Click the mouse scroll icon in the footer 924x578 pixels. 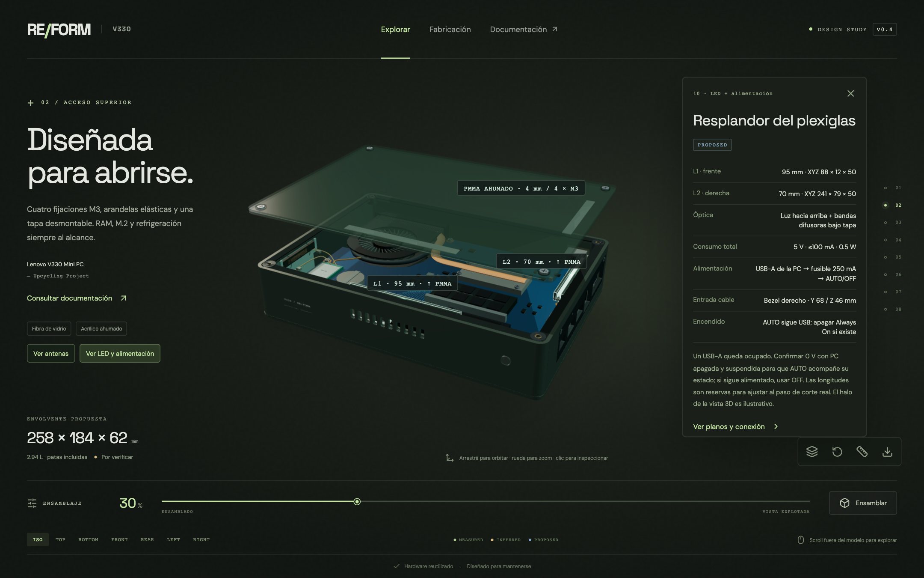[801, 540]
